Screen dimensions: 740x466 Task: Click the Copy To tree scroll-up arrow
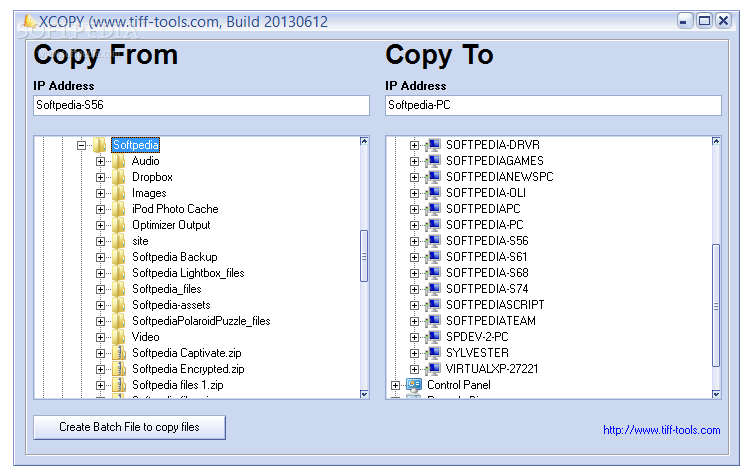[716, 141]
